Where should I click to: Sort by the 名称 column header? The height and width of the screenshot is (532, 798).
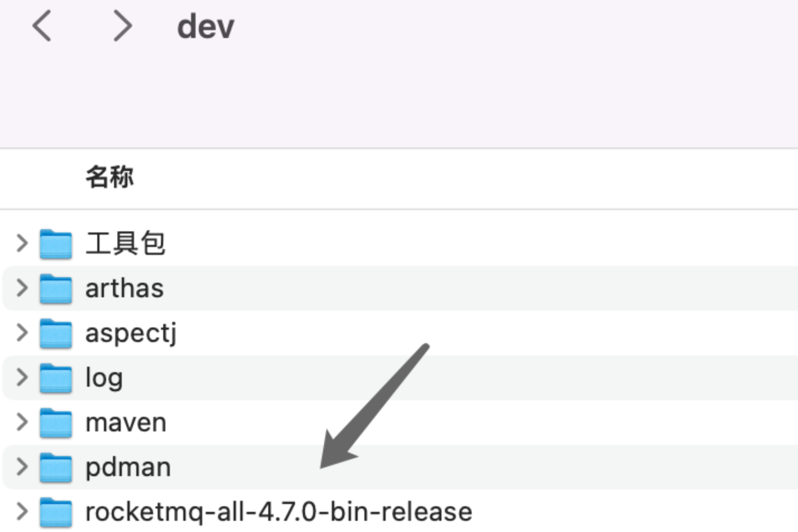(110, 177)
